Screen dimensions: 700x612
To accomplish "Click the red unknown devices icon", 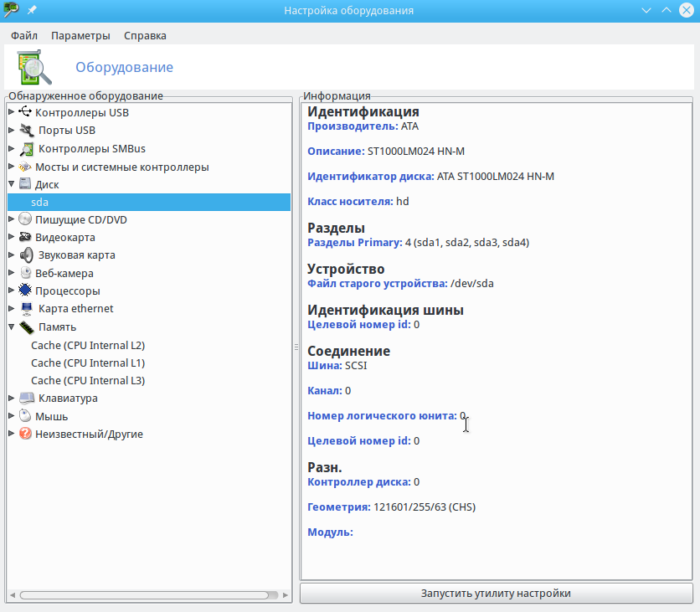I will click(25, 434).
